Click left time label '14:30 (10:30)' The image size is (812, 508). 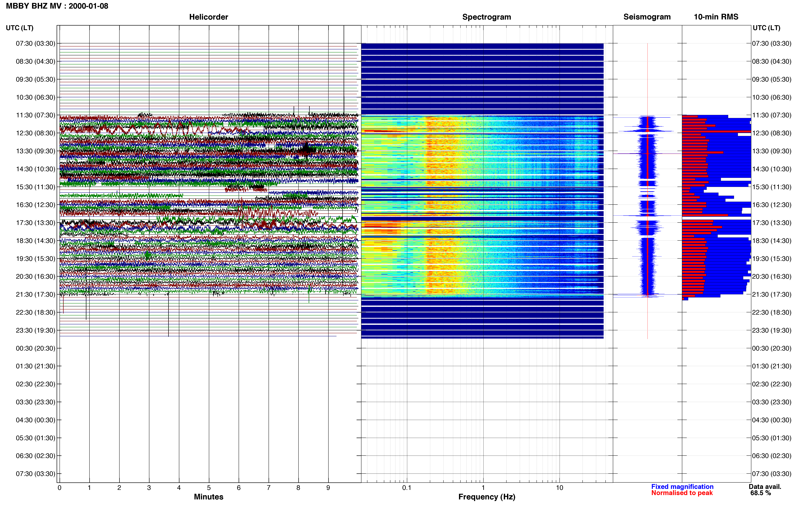tap(36, 169)
